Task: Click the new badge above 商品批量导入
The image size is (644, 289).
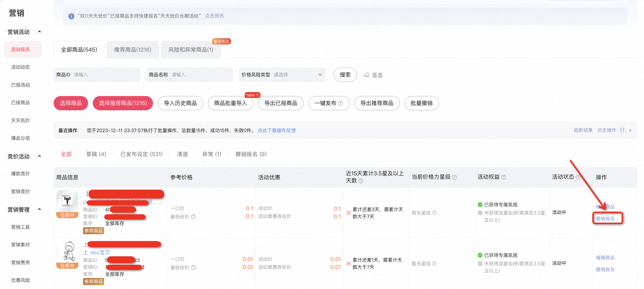Action: point(252,95)
